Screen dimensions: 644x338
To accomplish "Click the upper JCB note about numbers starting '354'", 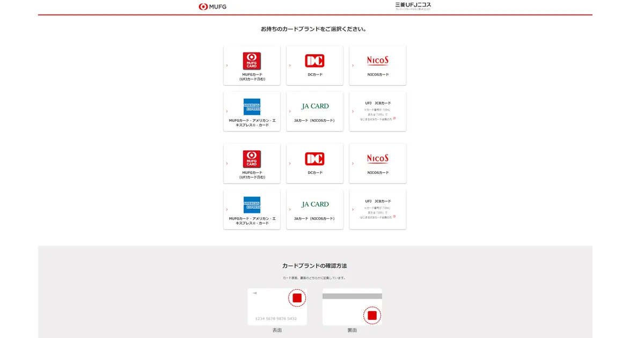I will pyautogui.click(x=377, y=114).
